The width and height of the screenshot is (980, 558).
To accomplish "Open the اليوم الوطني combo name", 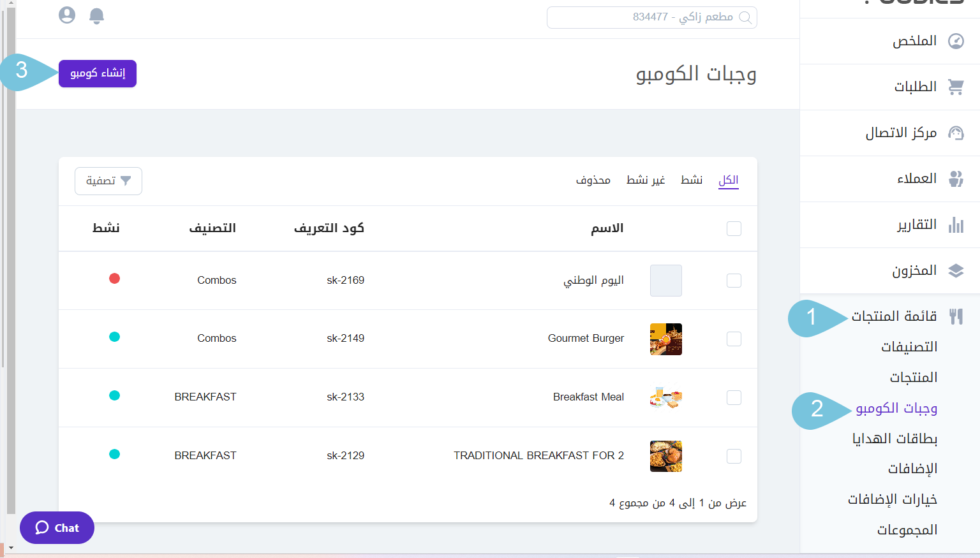I will click(x=593, y=280).
